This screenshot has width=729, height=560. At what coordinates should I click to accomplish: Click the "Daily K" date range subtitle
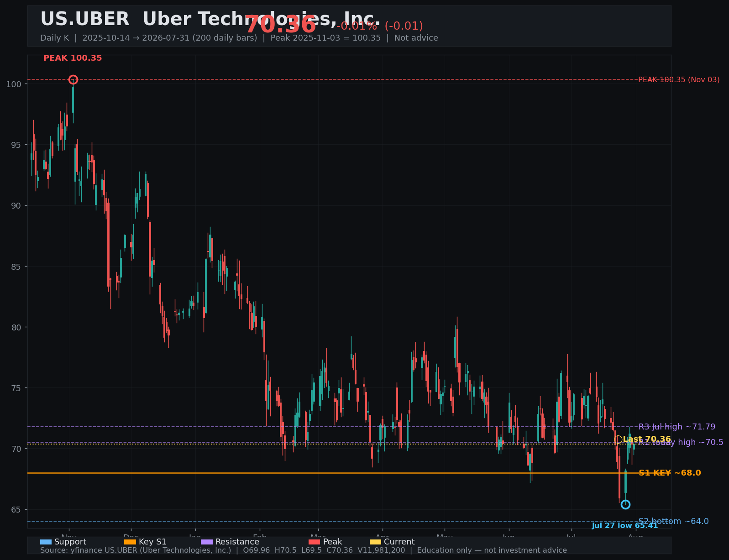(x=239, y=38)
